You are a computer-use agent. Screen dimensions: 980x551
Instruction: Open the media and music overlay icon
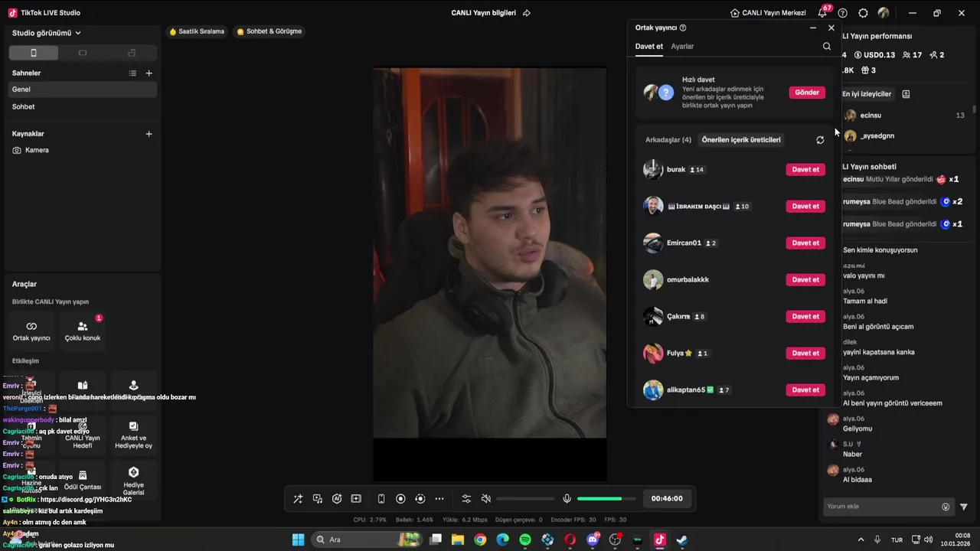coord(318,499)
